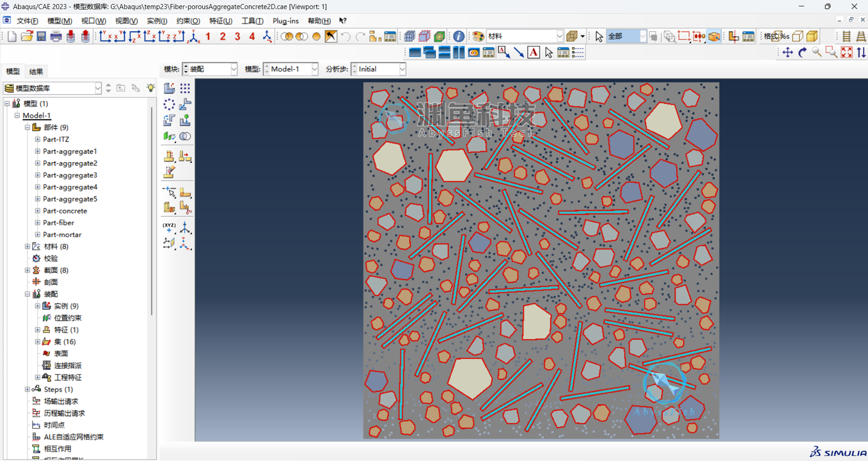Select the Part-ITZ tree item

click(x=56, y=139)
